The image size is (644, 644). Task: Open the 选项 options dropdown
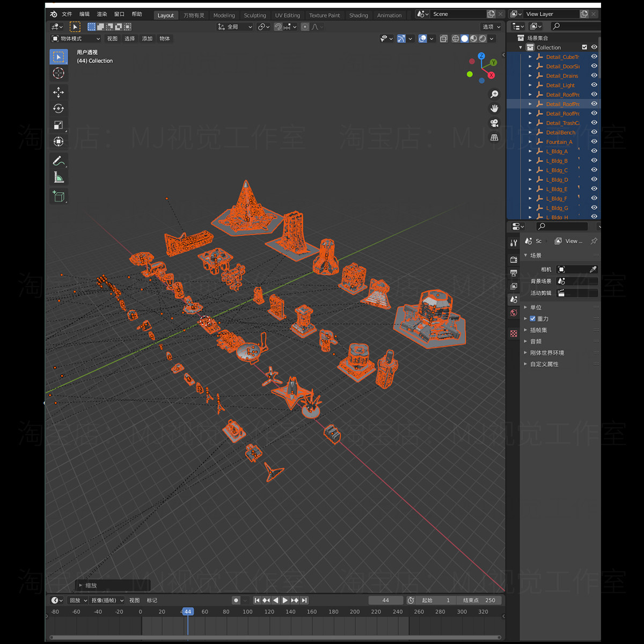[x=491, y=27]
